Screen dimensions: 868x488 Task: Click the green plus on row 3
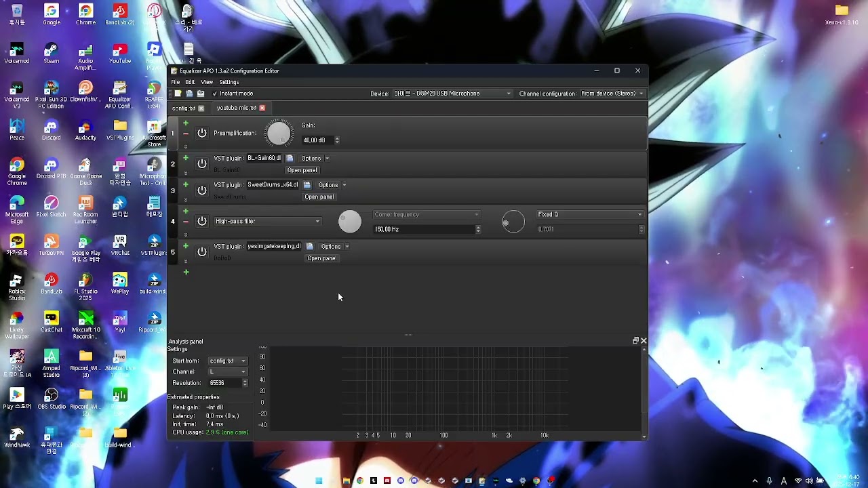point(186,184)
